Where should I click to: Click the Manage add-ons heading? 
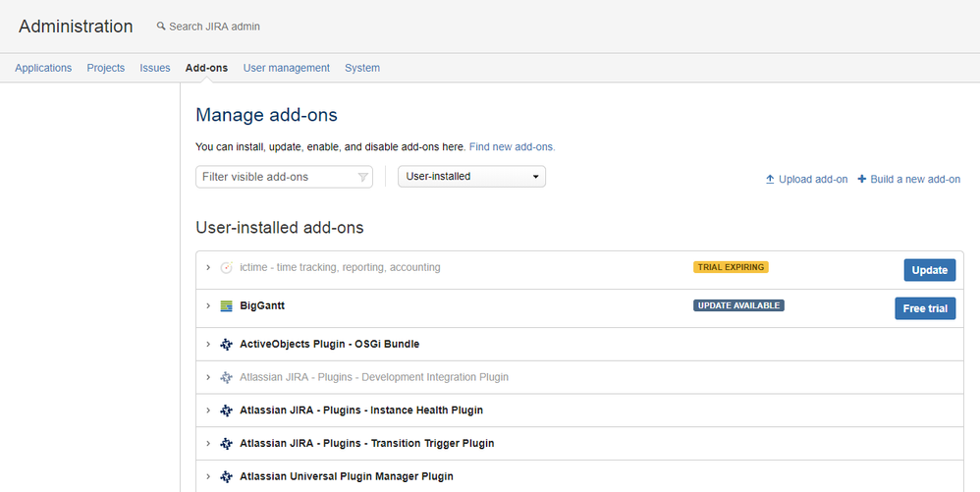[266, 115]
